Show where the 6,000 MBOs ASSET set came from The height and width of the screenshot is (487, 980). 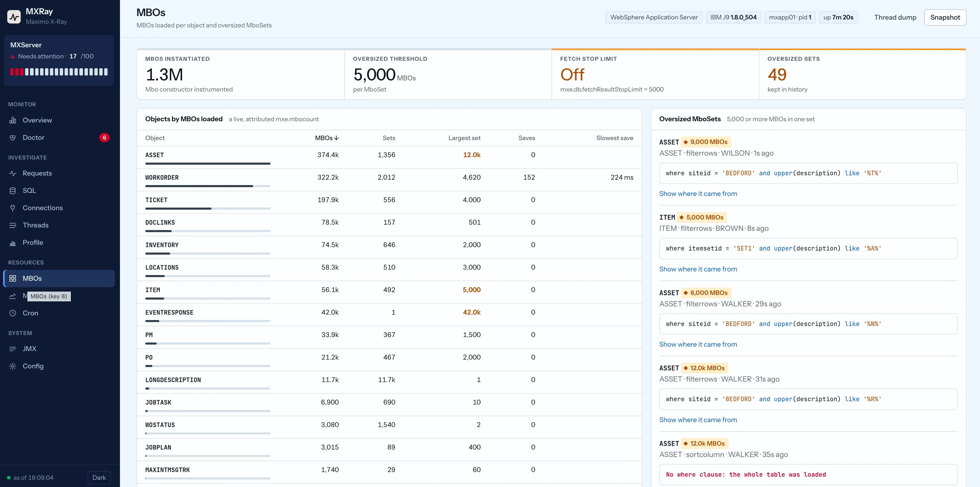point(698,344)
